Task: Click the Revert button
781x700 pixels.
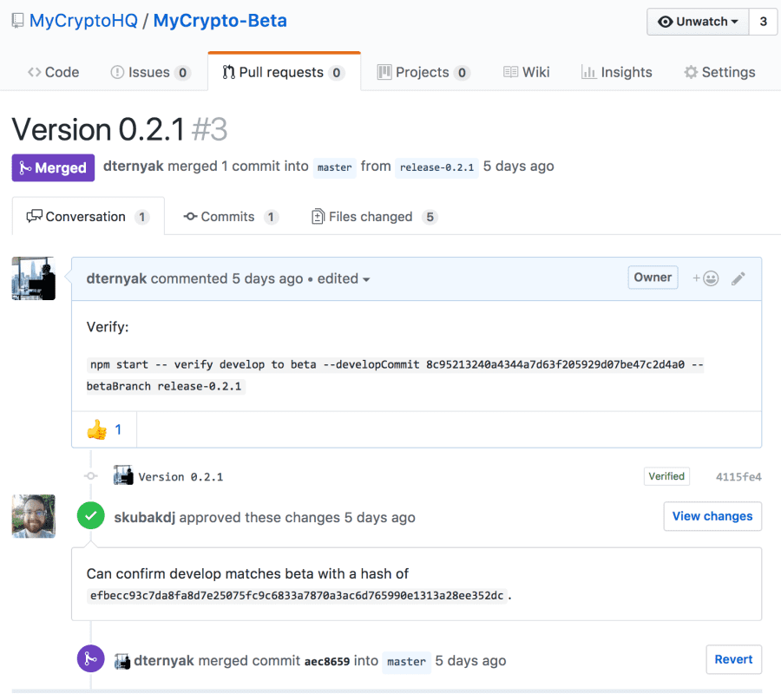Action: [733, 659]
